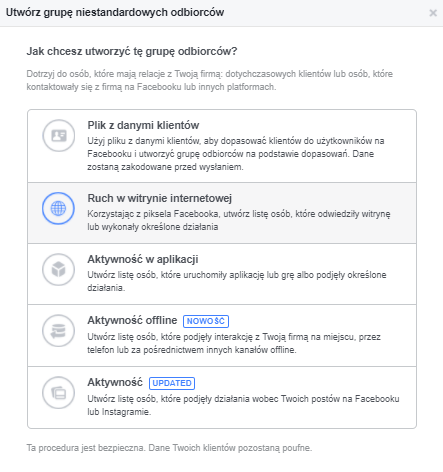Click the 'Ta procedura jest bezpieczna' footer note

click(169, 448)
